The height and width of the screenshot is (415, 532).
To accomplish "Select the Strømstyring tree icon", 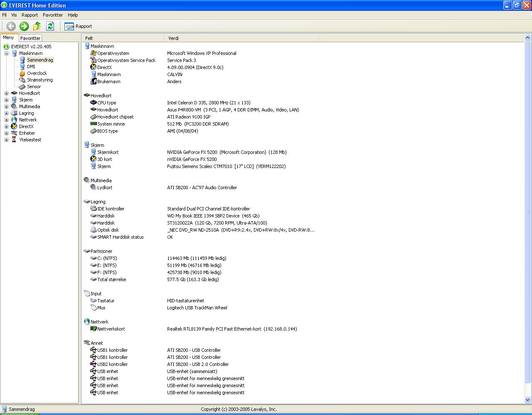I will click(x=22, y=80).
